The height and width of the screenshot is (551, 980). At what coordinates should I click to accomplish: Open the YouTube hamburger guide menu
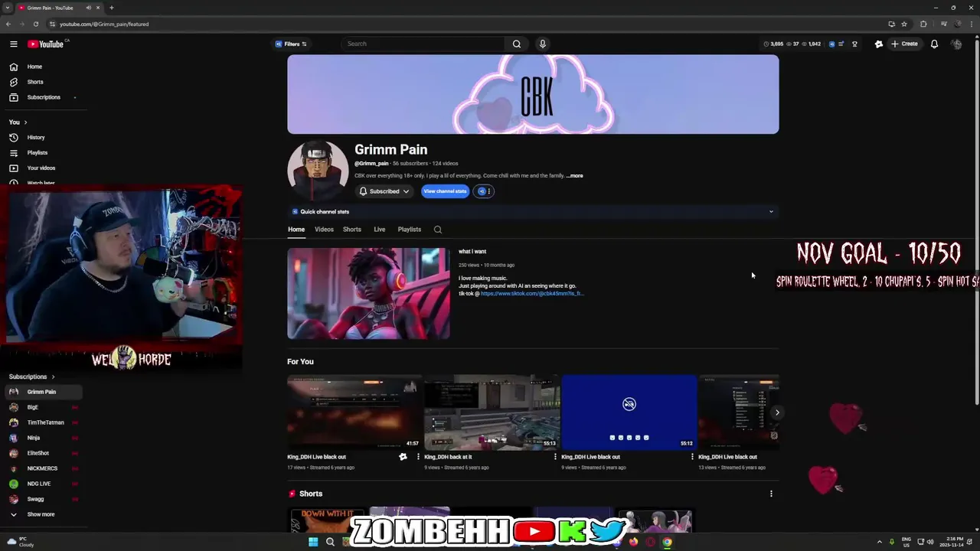coord(13,44)
